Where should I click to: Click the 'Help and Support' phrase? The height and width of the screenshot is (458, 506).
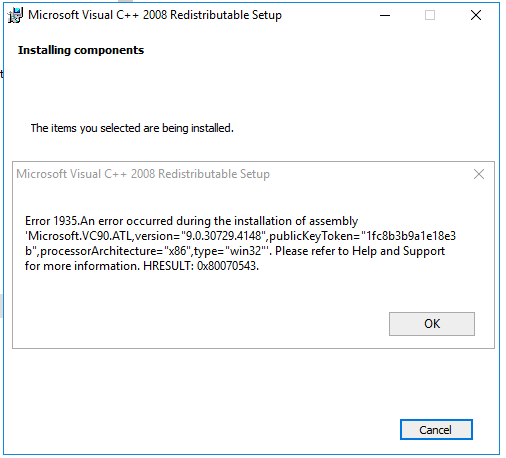click(x=399, y=251)
